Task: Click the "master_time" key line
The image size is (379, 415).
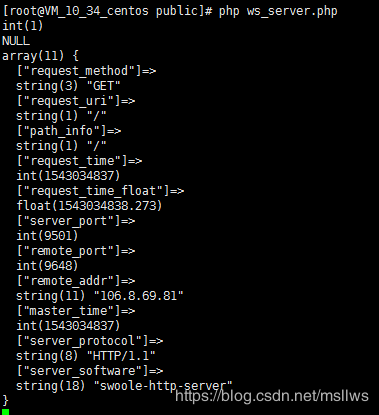Action: coord(76,311)
